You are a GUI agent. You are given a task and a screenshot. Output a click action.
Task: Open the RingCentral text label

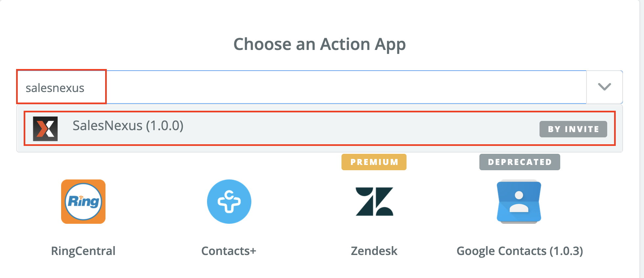point(83,251)
